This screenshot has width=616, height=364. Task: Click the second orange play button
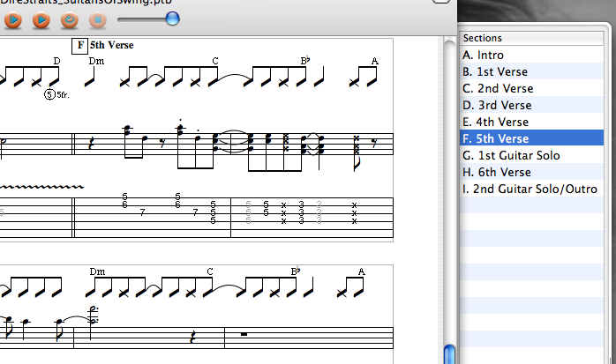point(41,19)
